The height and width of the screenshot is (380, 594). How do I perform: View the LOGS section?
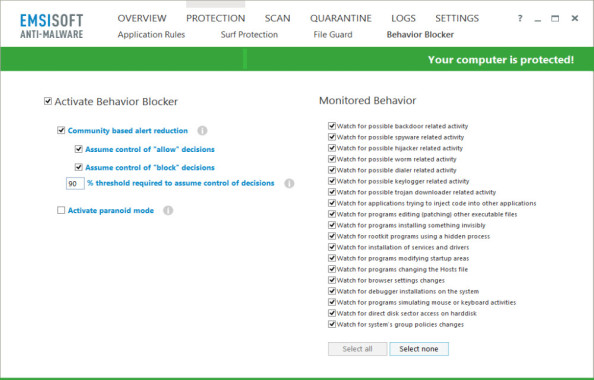click(403, 18)
